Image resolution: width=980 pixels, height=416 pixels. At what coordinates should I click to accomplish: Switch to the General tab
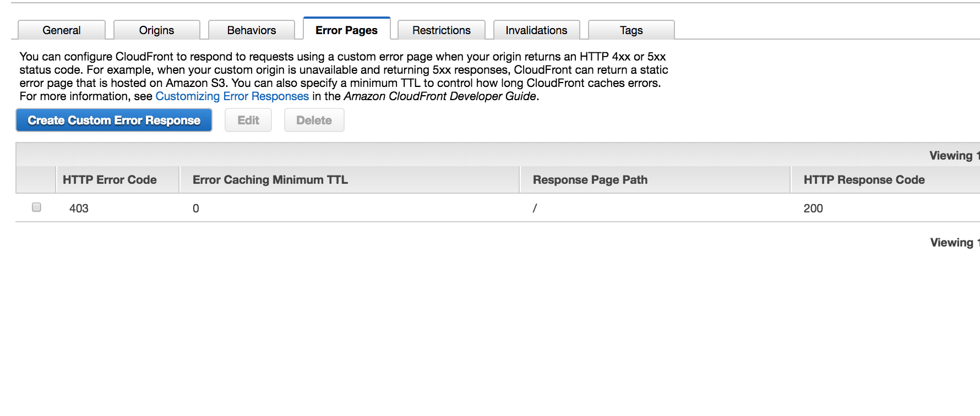(62, 30)
